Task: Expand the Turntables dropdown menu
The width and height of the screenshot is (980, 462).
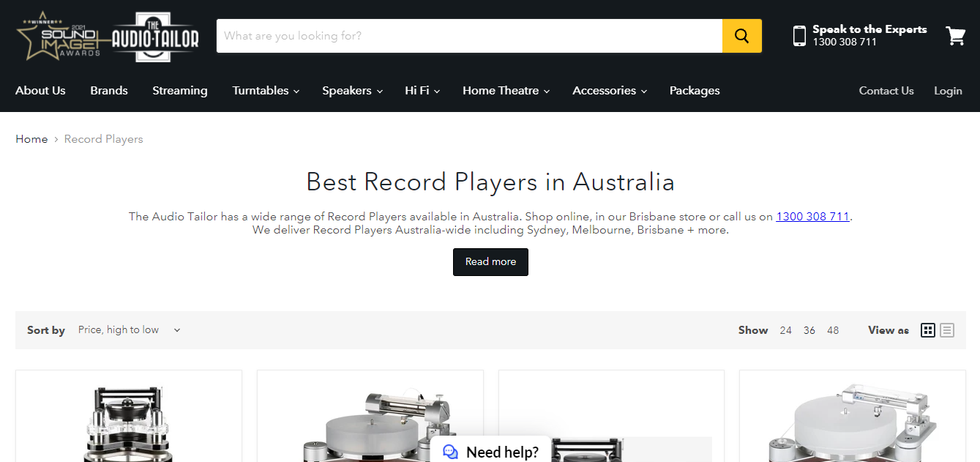Action: pyautogui.click(x=266, y=91)
